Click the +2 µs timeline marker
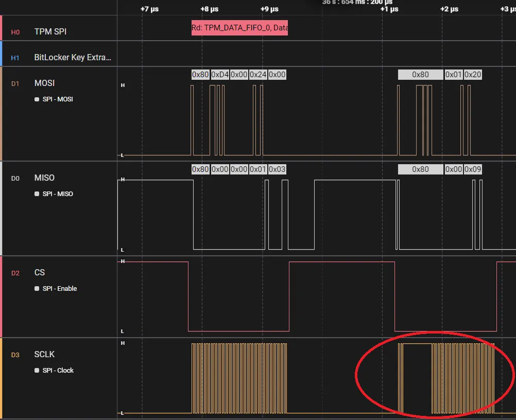The width and height of the screenshot is (516, 420). click(x=449, y=9)
